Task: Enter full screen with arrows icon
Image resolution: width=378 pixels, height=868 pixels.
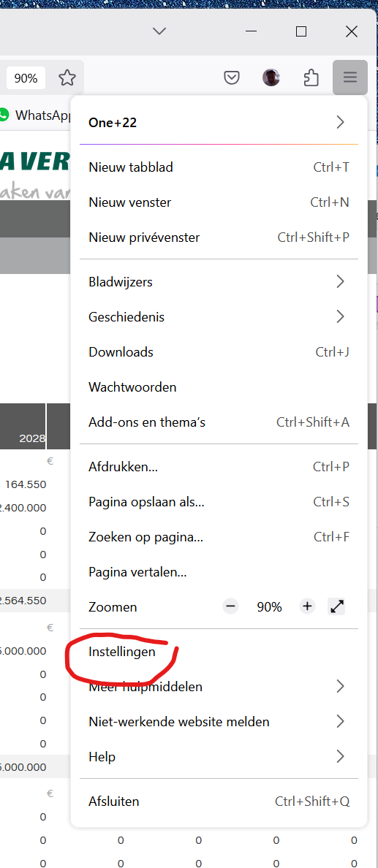Action: pos(337,606)
